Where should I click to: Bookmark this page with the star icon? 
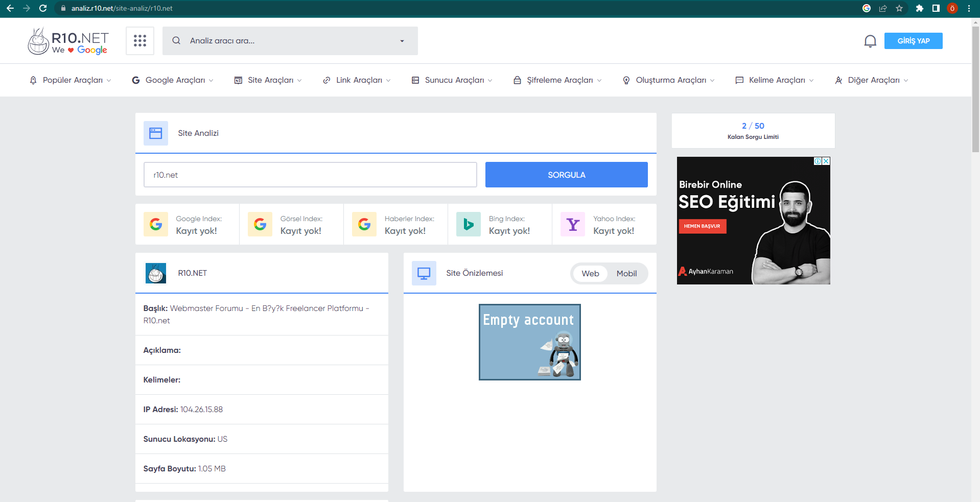(x=899, y=8)
